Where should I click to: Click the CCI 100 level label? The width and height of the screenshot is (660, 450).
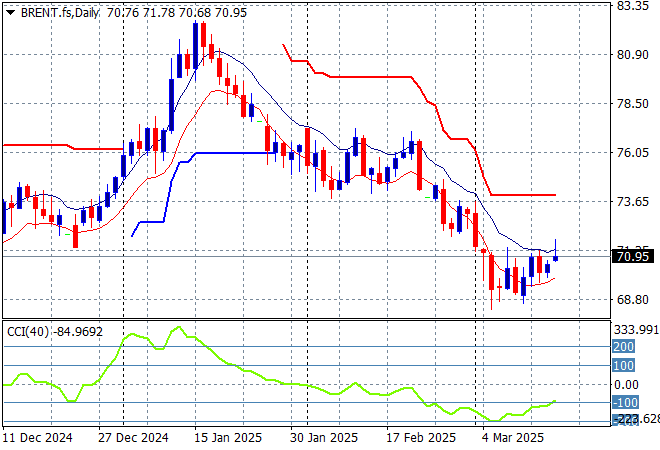623,365
